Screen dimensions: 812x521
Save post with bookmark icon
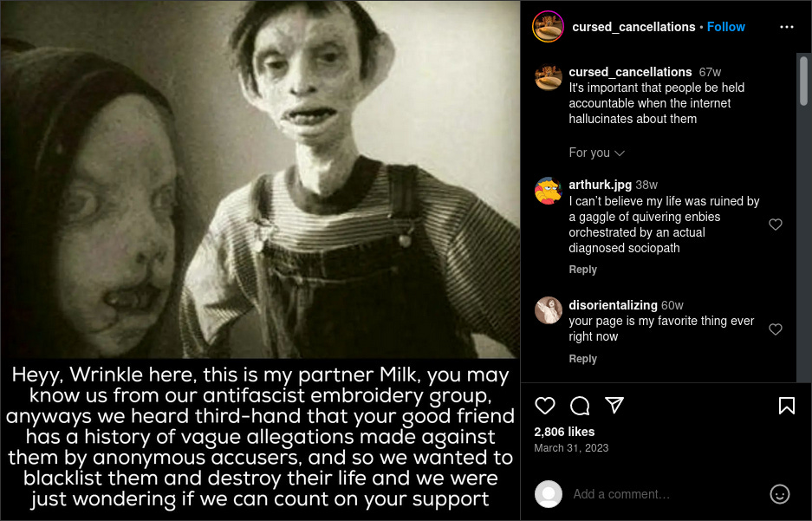click(x=787, y=406)
